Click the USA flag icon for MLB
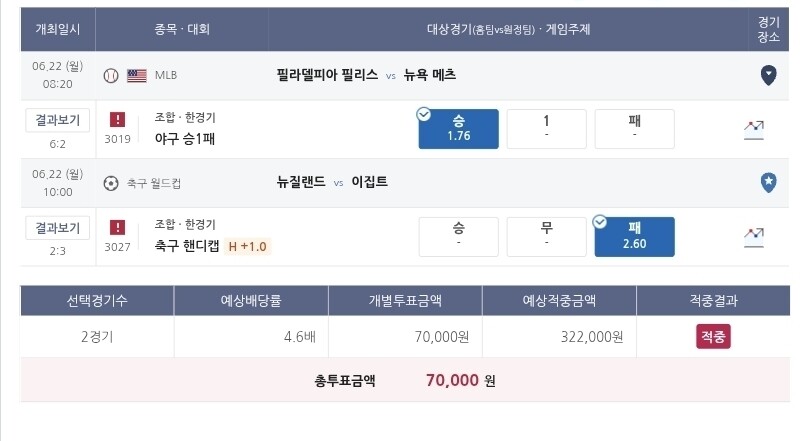 point(137,76)
